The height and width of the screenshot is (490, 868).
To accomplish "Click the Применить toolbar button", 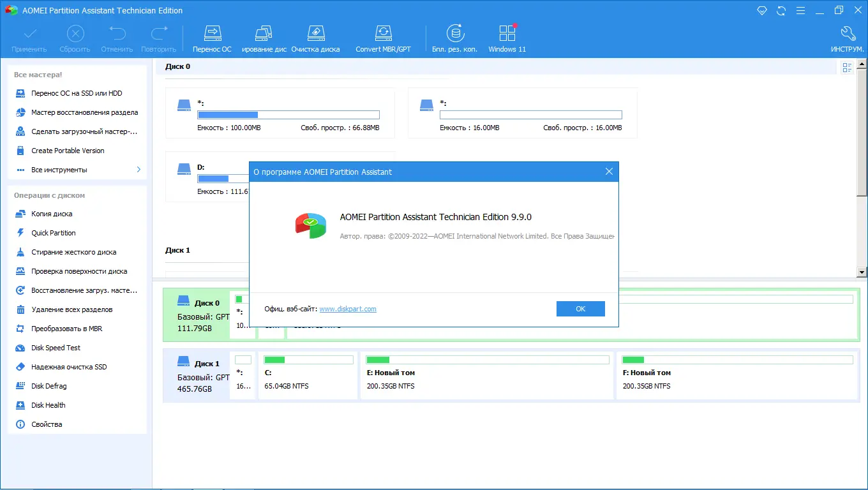I will click(x=29, y=39).
